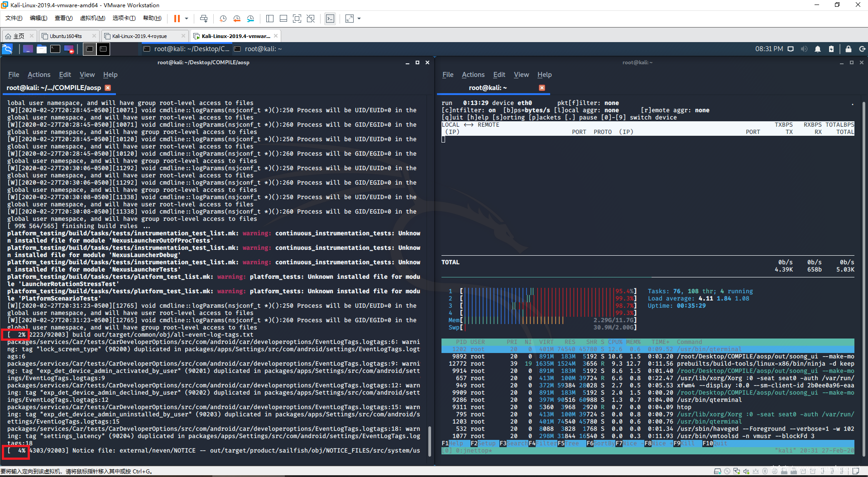Open the Kali applications menu dragon icon
The image size is (868, 477).
click(7, 49)
